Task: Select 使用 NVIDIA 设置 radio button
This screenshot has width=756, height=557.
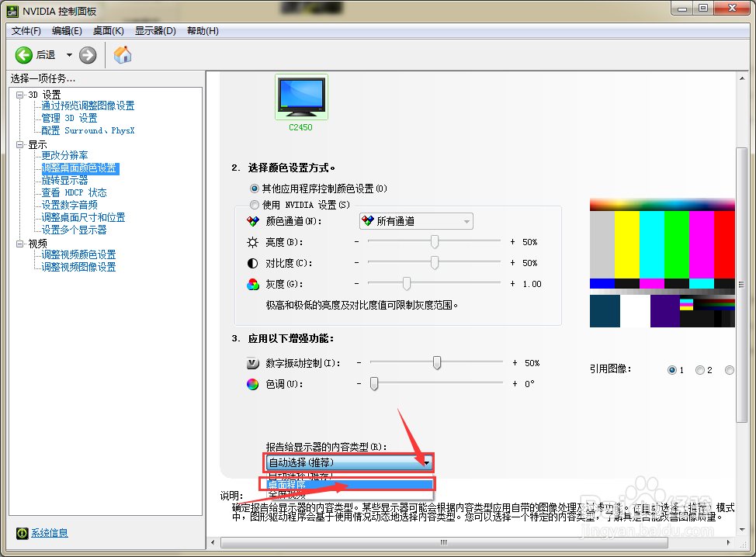Action: 254,205
